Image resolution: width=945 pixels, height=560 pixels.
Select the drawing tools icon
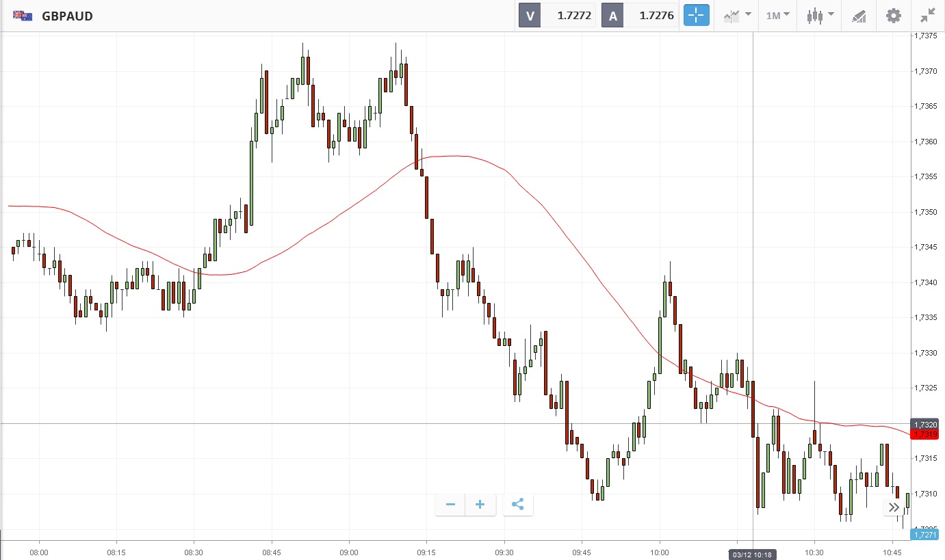pyautogui.click(x=859, y=15)
